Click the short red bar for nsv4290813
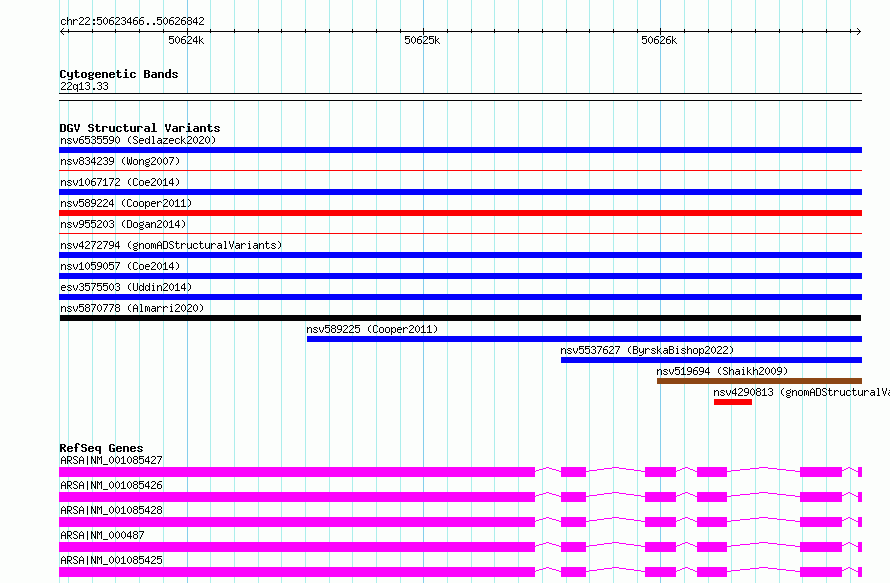 (x=733, y=402)
